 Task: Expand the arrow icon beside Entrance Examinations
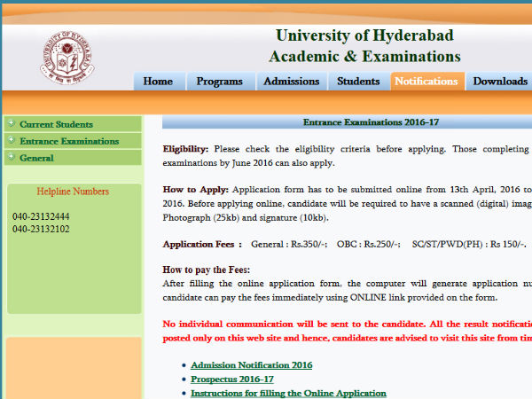[11, 141]
